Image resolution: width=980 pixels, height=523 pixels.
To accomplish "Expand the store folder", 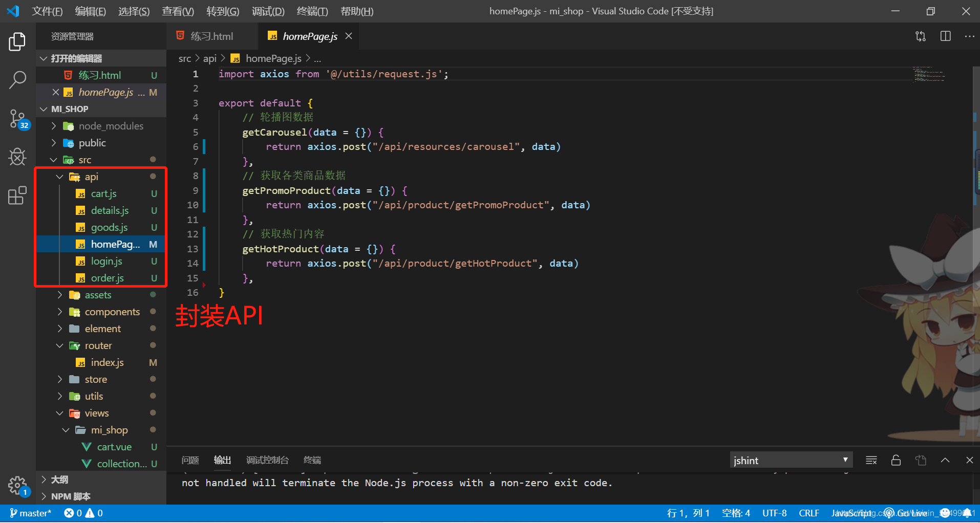I will pyautogui.click(x=101, y=379).
